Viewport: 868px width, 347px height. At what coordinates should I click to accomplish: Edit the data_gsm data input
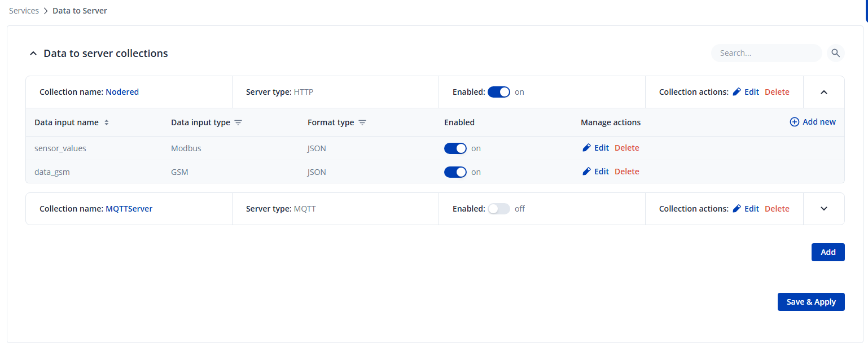601,172
